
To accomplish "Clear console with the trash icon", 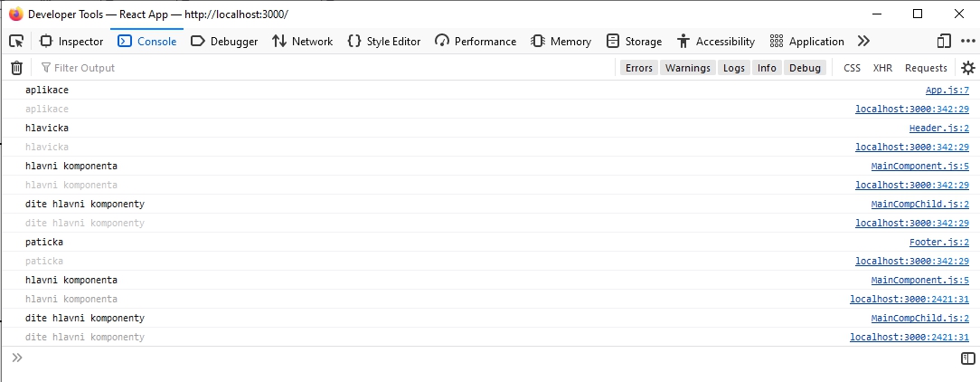I will (17, 68).
